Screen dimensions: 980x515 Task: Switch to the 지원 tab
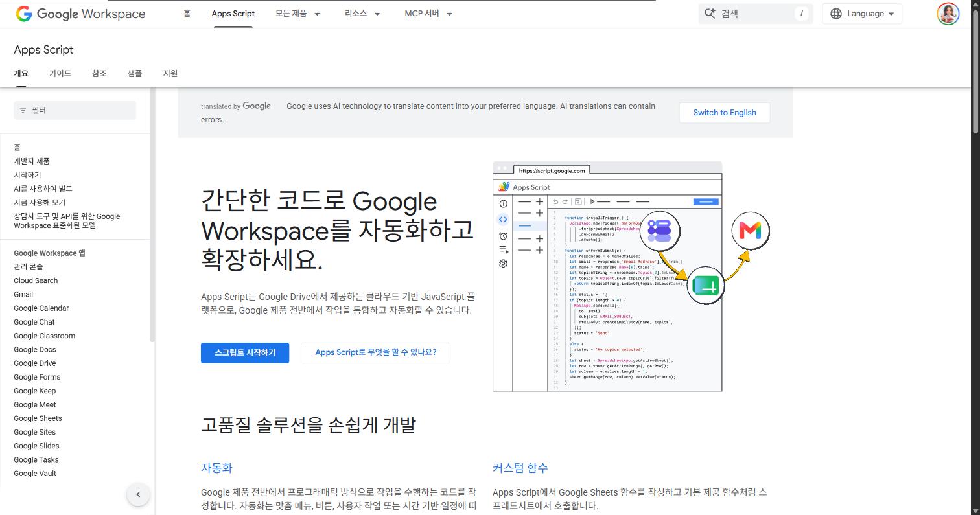click(x=170, y=73)
